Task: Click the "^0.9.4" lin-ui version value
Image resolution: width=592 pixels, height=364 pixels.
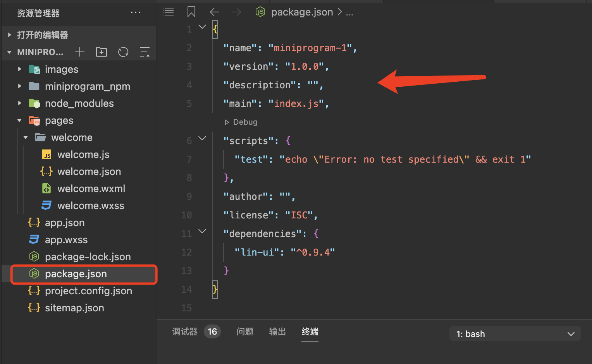Action: tap(313, 252)
